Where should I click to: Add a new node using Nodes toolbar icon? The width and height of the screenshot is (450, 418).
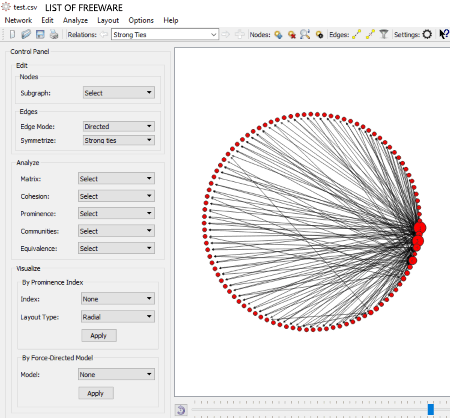pyautogui.click(x=278, y=35)
